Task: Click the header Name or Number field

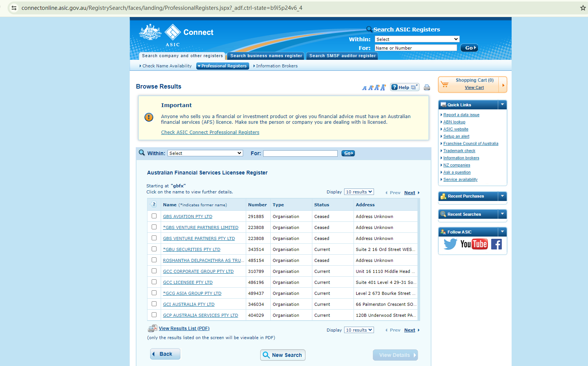Action: (416, 48)
